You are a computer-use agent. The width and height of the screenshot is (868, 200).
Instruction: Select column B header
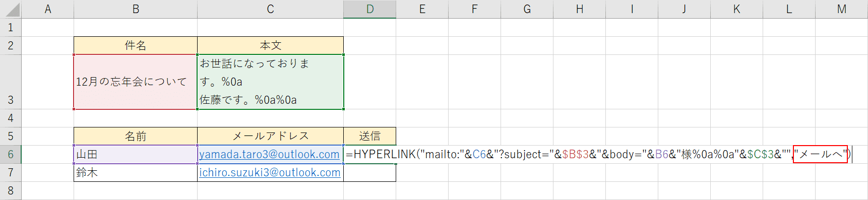click(136, 9)
